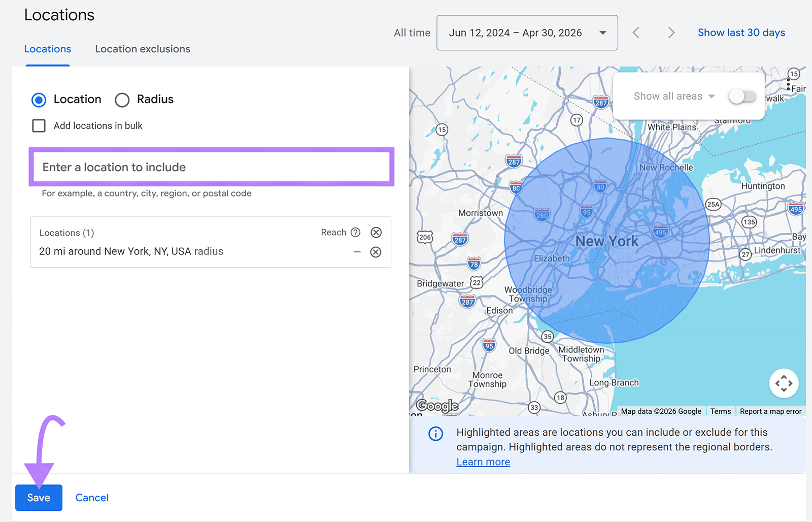Click Long Branch label on the map
Screen dimensions: 812x522
614,382
